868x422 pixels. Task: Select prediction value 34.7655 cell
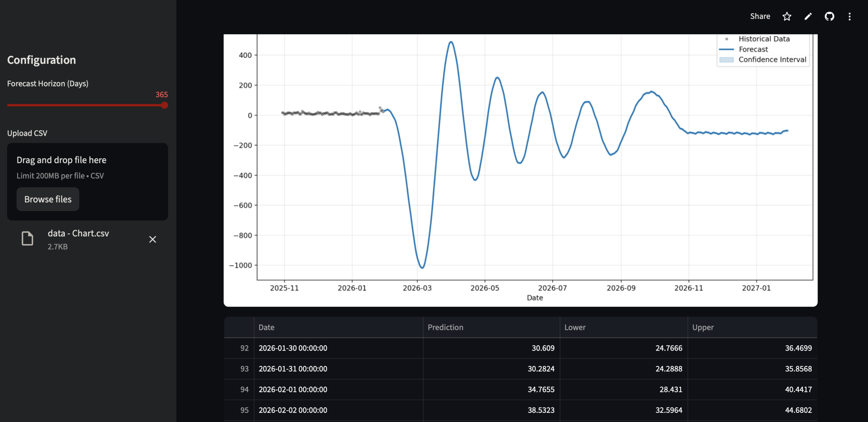pos(541,389)
